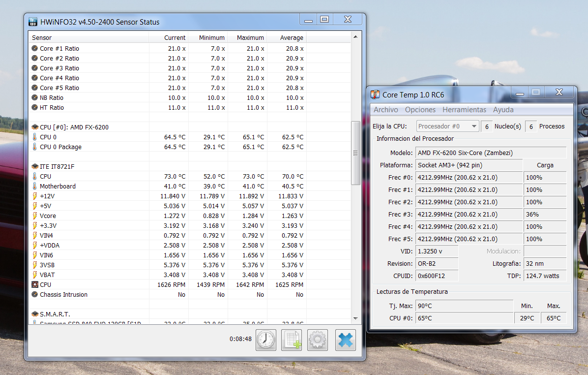Click the Chassis Intrusion row icon

pos(34,294)
